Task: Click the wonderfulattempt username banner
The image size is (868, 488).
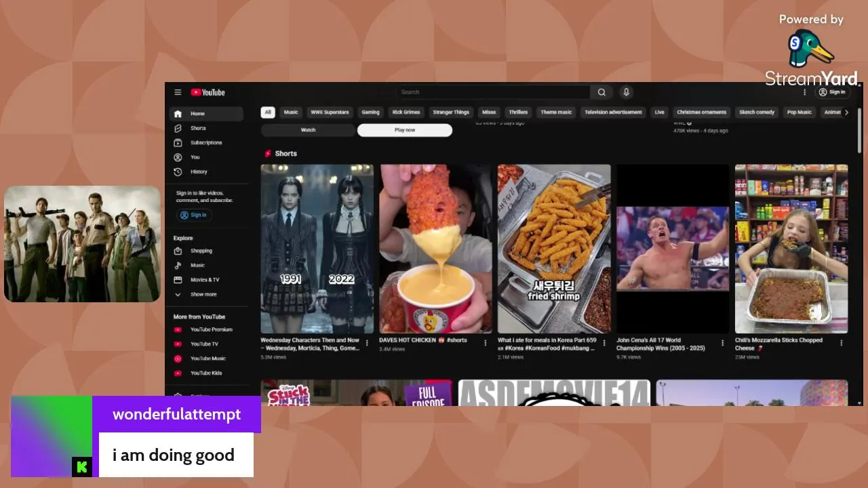Action: coord(176,414)
